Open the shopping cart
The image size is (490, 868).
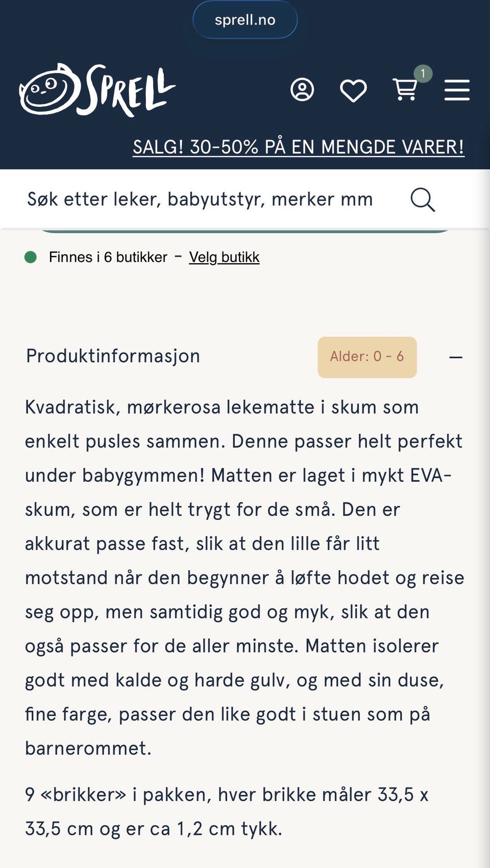click(405, 90)
